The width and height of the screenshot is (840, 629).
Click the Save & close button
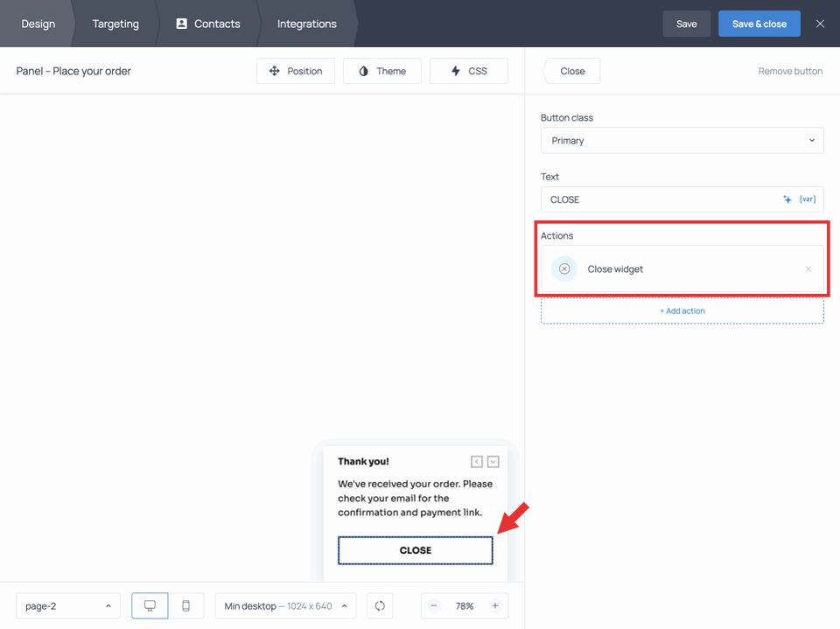tap(759, 24)
